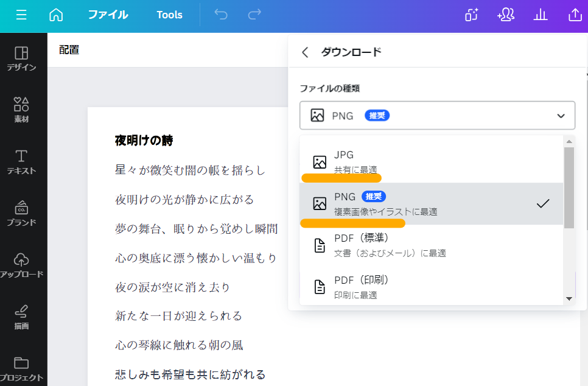
Task: Open the テキスト text panel
Action: click(21, 162)
